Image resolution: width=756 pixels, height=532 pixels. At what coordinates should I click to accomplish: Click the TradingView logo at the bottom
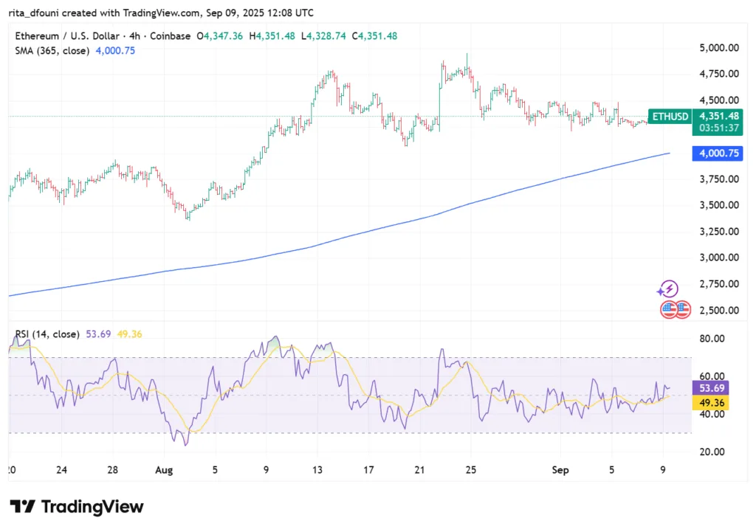tap(77, 507)
